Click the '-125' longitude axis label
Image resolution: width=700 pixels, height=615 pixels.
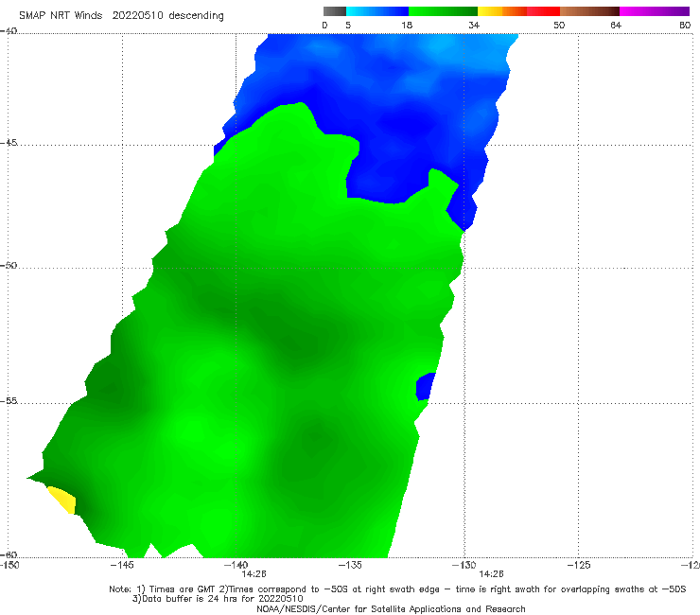579,565
